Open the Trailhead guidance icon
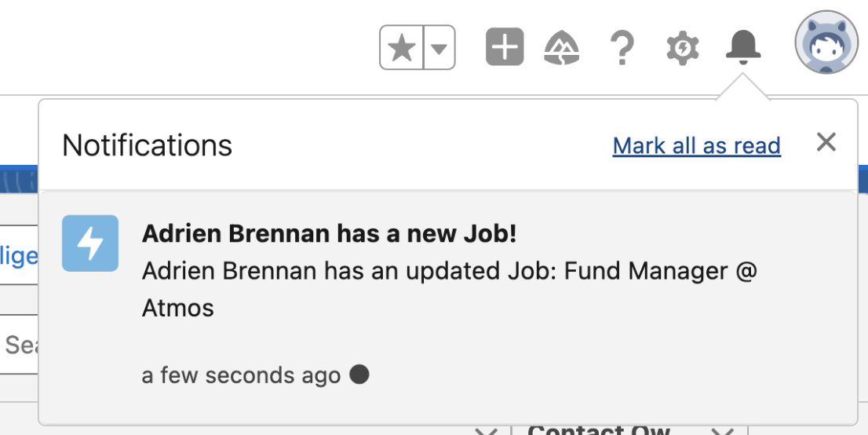Screen dimensions: 868x435 click(562, 49)
